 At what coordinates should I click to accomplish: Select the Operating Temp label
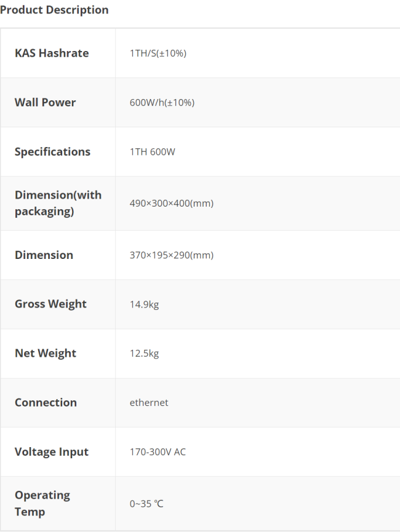coord(42,504)
